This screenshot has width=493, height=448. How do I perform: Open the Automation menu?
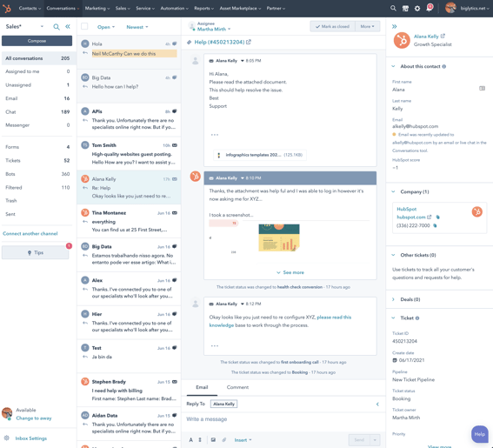click(174, 8)
